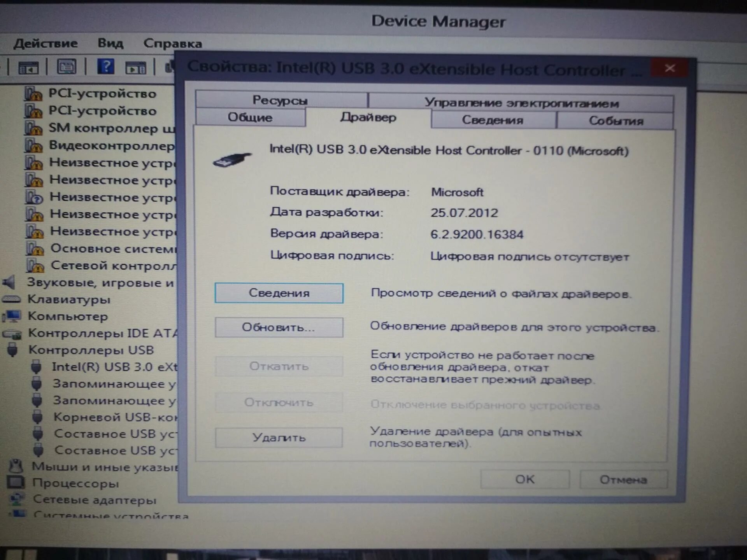The width and height of the screenshot is (747, 560).
Task: Select the Клавиатуры category
Action: tap(69, 299)
